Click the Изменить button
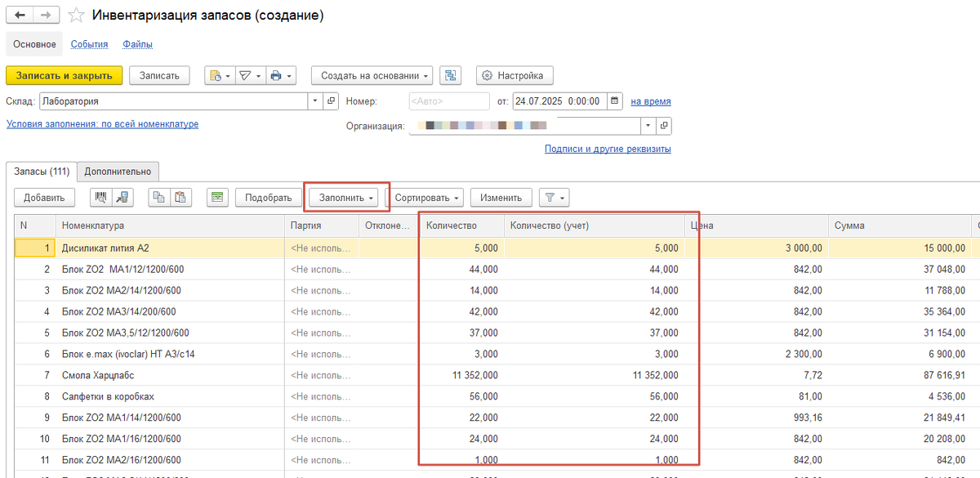The image size is (980, 478). [501, 197]
